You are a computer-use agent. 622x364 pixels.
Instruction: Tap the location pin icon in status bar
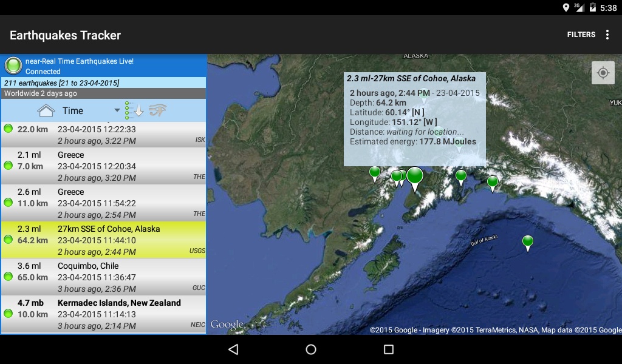pyautogui.click(x=566, y=7)
